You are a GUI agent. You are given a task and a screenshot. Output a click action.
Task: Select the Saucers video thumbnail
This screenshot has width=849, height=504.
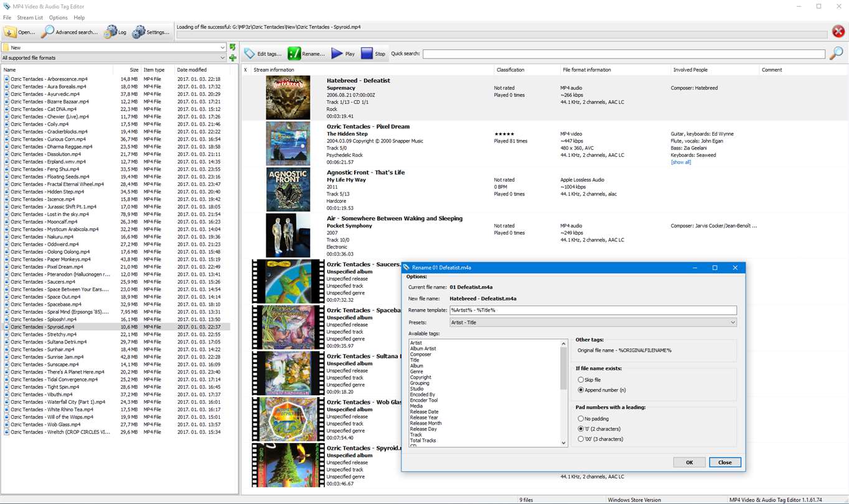pos(288,281)
